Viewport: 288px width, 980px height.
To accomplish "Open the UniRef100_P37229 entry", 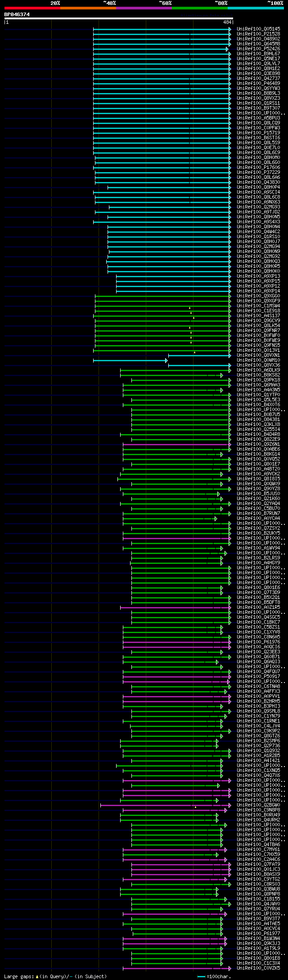I will (258, 173).
